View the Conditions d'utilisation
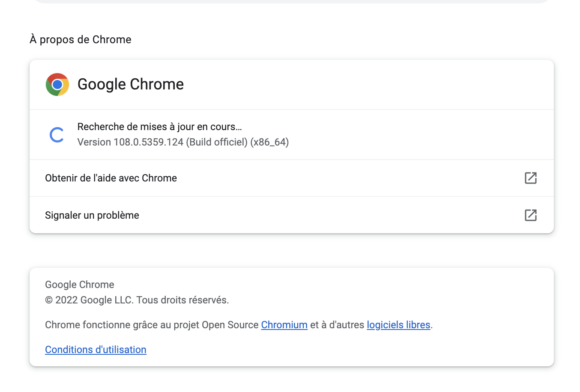Image resolution: width=580 pixels, height=392 pixels. coord(95,350)
